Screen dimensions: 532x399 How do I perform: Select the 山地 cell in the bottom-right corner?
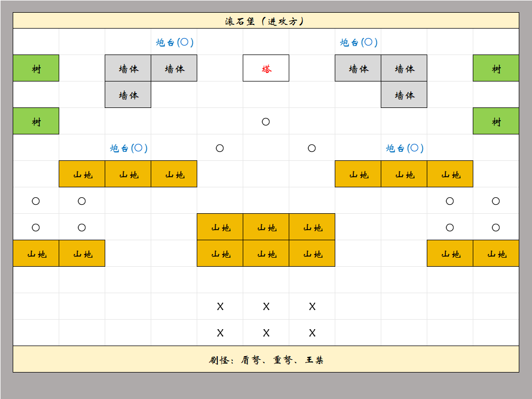coord(496,253)
